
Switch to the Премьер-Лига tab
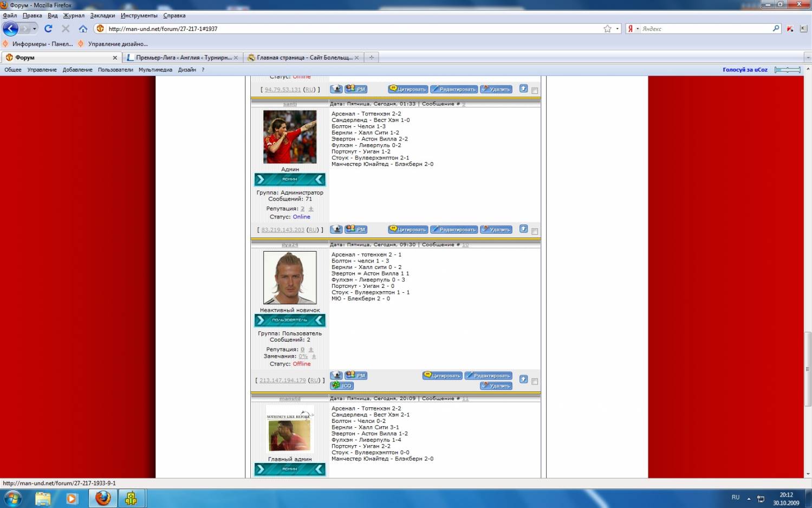(182, 57)
